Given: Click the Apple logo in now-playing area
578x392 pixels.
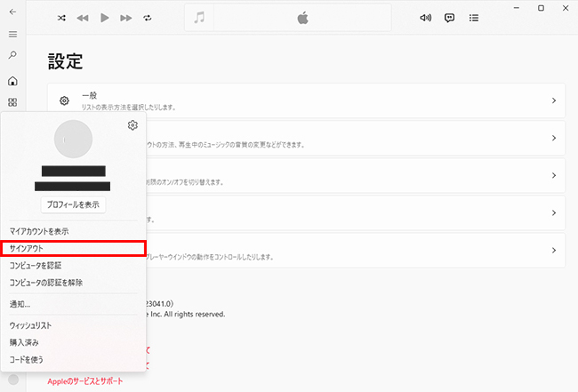Looking at the screenshot, I should (x=302, y=18).
